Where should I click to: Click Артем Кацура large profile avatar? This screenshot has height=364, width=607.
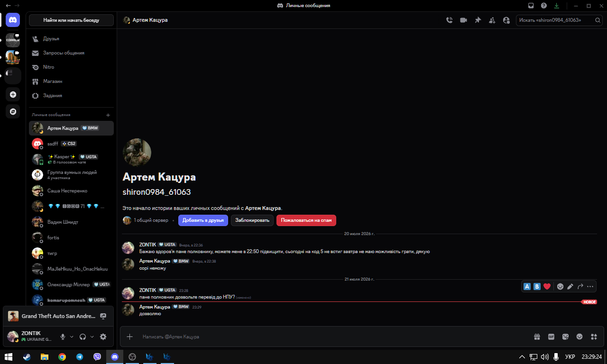tap(137, 153)
